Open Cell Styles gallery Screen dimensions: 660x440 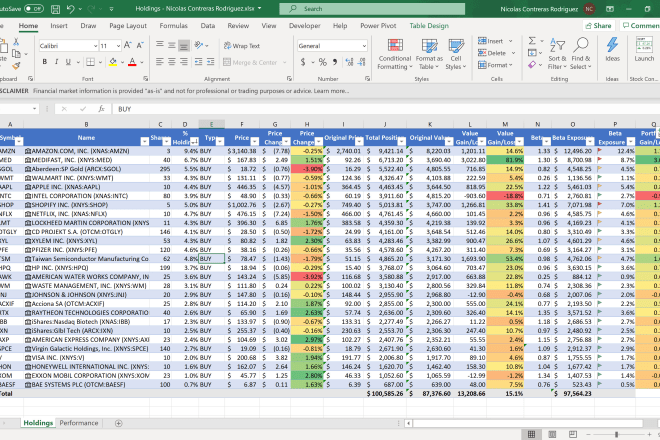[456, 54]
